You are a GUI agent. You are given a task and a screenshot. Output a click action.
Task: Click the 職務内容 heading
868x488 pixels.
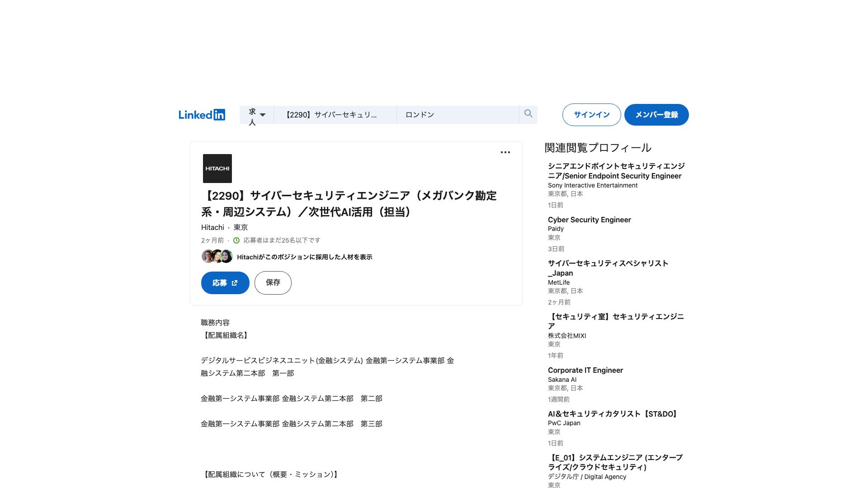215,323
